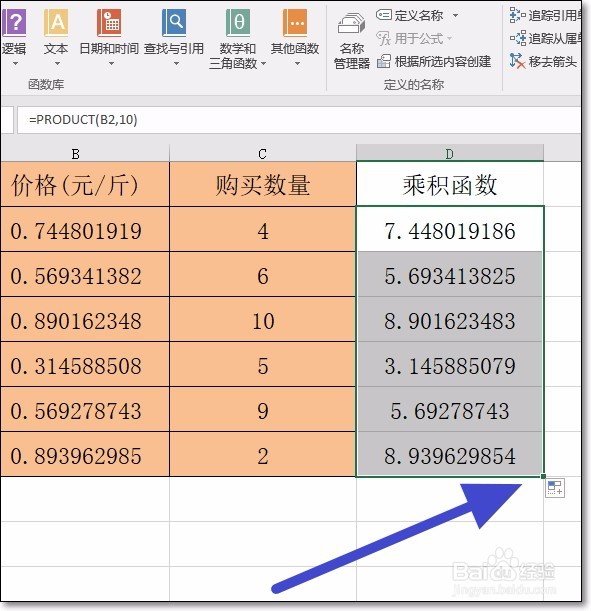The width and height of the screenshot is (591, 611).
Task: Expand the 查找与引用 dropdown arrow
Action: point(176,63)
